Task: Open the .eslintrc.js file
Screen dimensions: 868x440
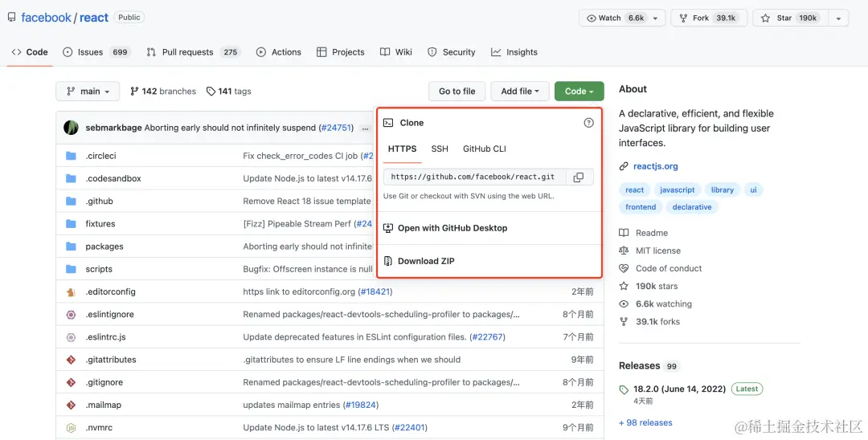Action: pyautogui.click(x=105, y=337)
